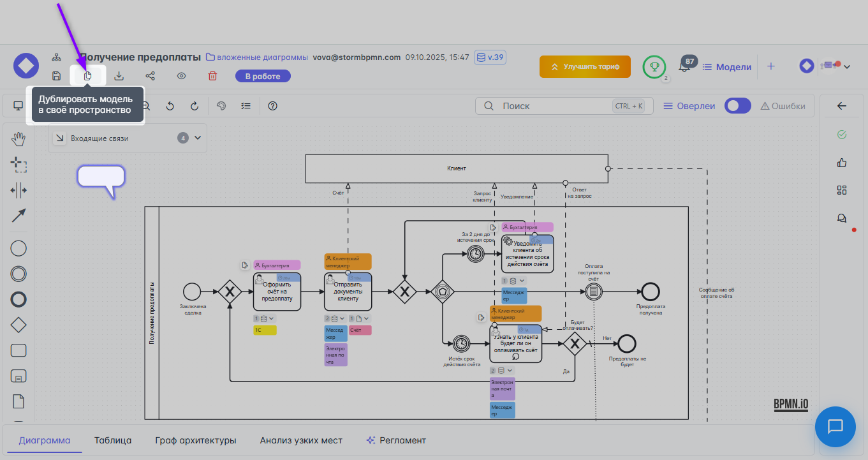The height and width of the screenshot is (460, 868).
Task: Click the Предоплата получена end event
Action: (650, 292)
